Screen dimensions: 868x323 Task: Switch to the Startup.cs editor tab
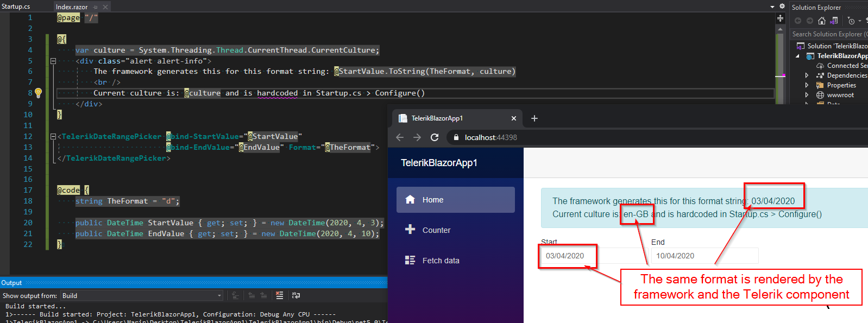(16, 7)
